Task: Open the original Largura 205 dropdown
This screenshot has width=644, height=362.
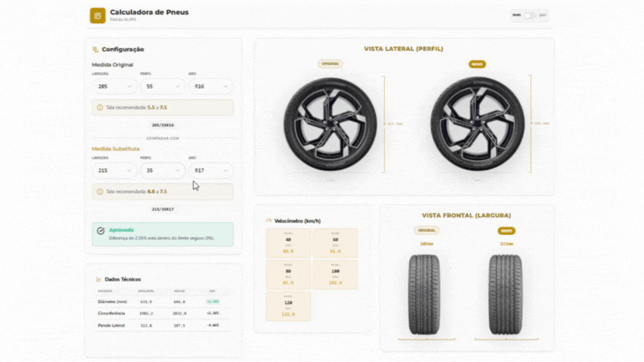Action: (x=113, y=86)
